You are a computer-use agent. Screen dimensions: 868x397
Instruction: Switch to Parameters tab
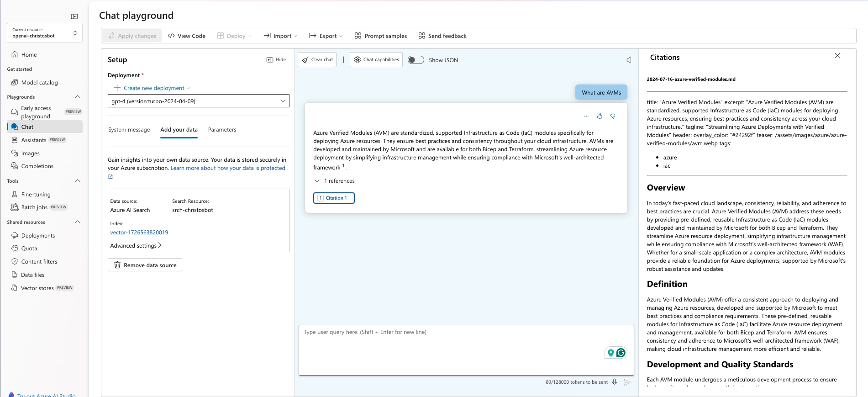[x=222, y=130]
